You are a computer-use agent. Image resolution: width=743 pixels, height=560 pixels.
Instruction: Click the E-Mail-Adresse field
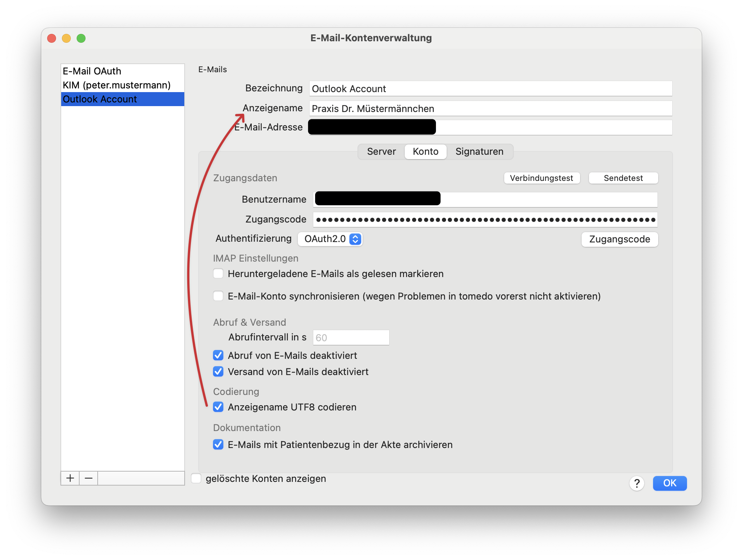pos(491,127)
